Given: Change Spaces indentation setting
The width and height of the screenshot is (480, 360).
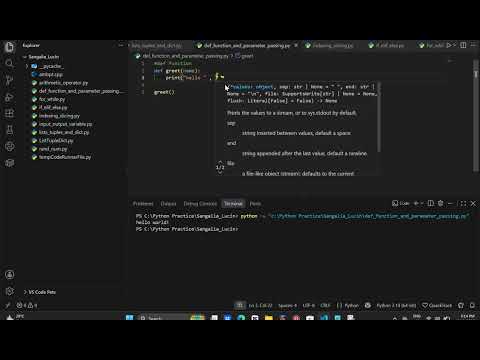Looking at the screenshot, I should (287, 306).
